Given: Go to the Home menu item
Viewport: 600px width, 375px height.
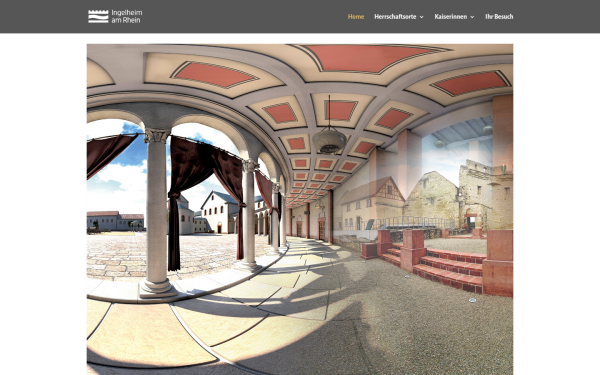Looking at the screenshot, I should point(356,16).
